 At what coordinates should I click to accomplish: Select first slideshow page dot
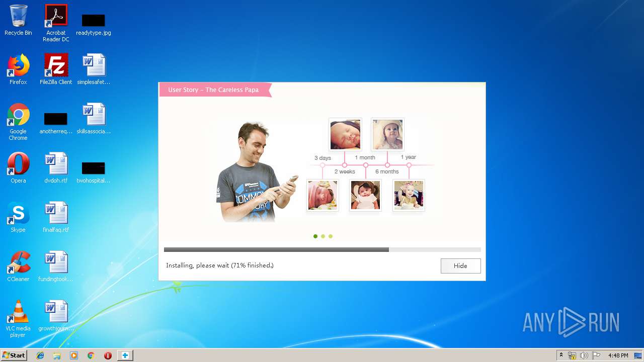(x=315, y=236)
